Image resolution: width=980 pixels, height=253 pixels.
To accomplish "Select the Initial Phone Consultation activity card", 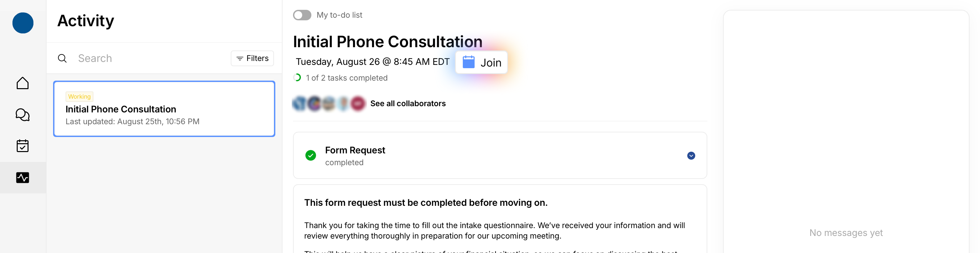I will pos(164,109).
